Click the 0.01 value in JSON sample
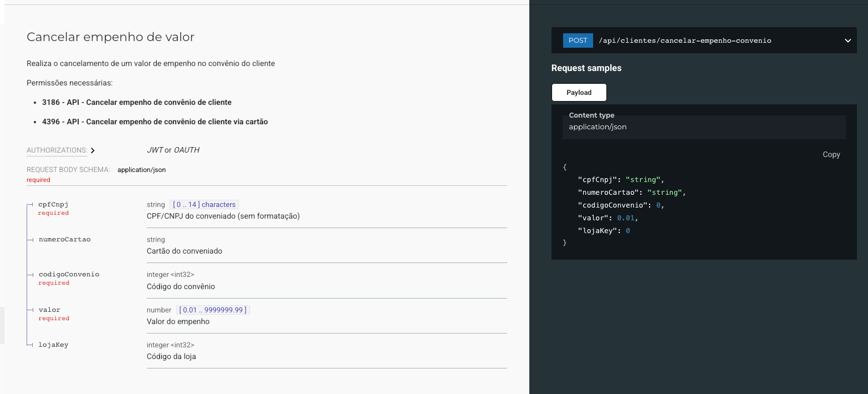The image size is (868, 394). (626, 218)
